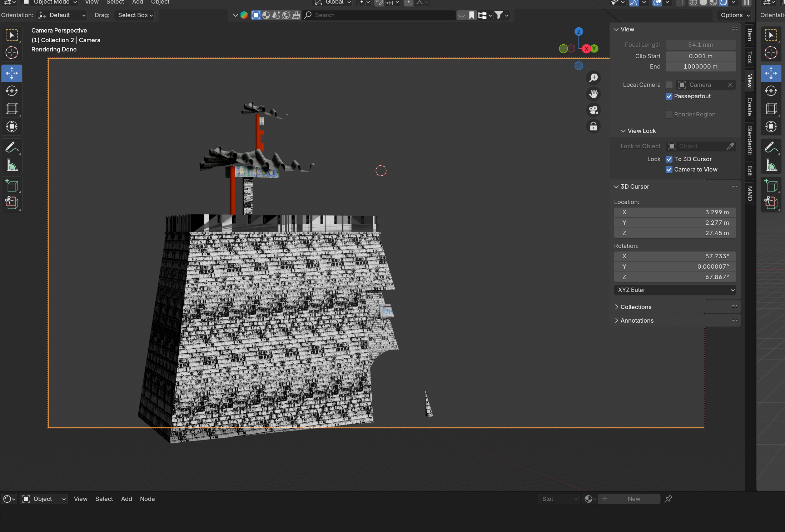
Task: Select the Cursor tool in the toolbar
Action: (x=12, y=53)
